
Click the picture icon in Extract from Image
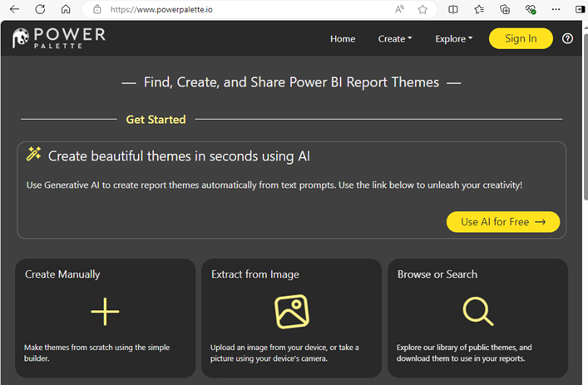point(292,312)
